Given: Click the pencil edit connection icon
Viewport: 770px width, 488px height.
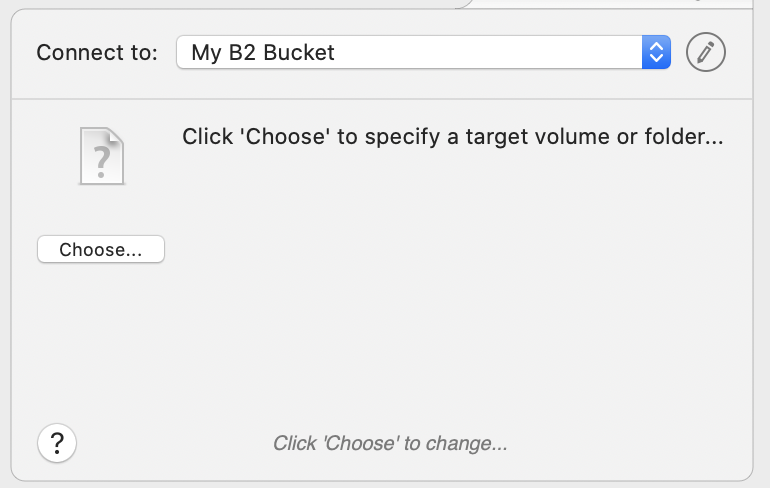Looking at the screenshot, I should (706, 52).
